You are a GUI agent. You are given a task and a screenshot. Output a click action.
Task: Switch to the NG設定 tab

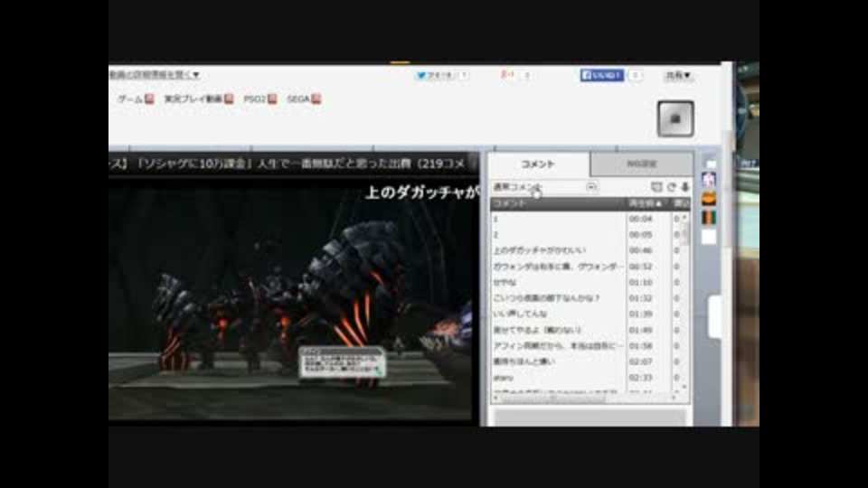pos(641,164)
